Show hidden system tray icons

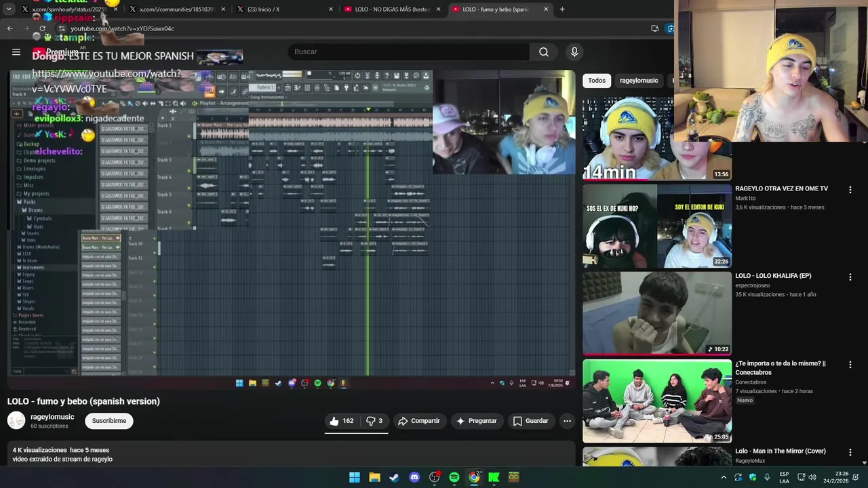724,477
